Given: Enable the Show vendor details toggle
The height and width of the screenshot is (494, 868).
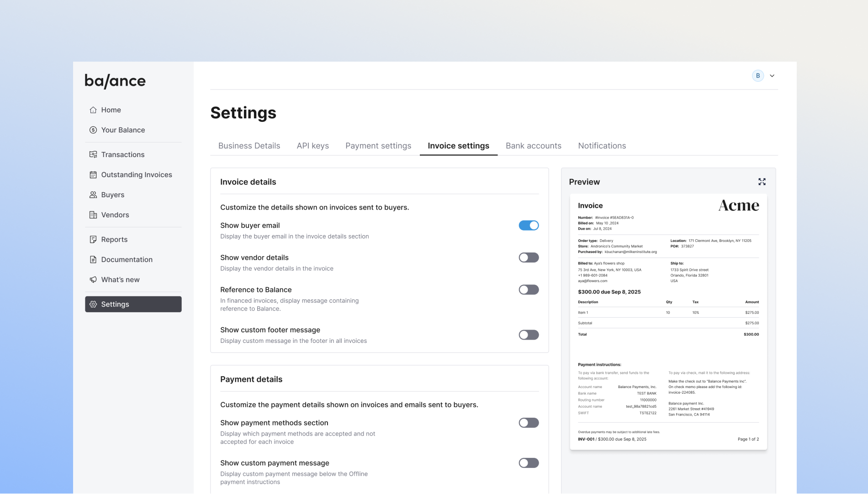Looking at the screenshot, I should pos(529,258).
